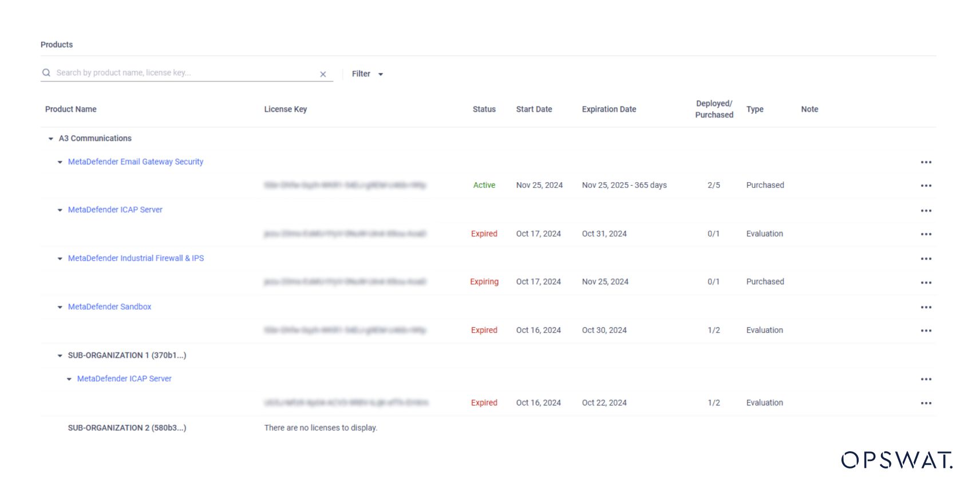Clear the search field with X icon

coord(323,74)
